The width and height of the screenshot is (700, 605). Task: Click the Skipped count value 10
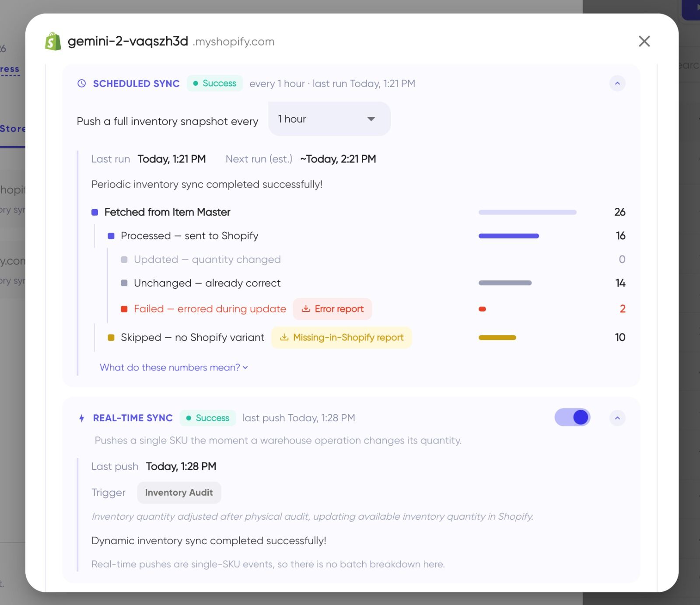pos(620,337)
